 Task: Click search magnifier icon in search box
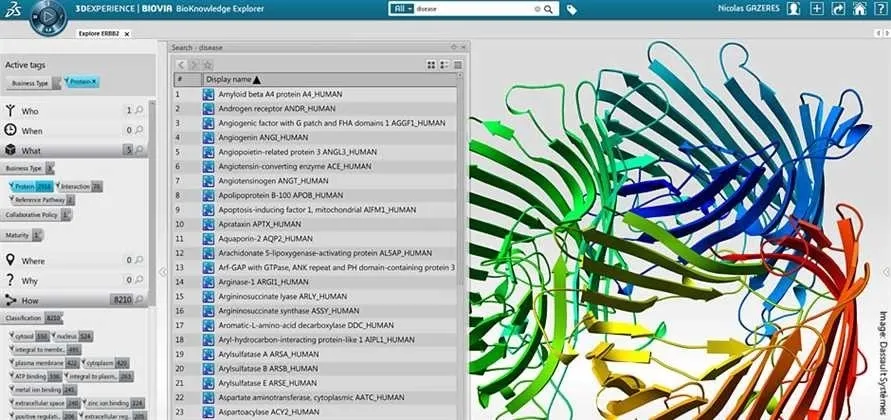(549, 9)
